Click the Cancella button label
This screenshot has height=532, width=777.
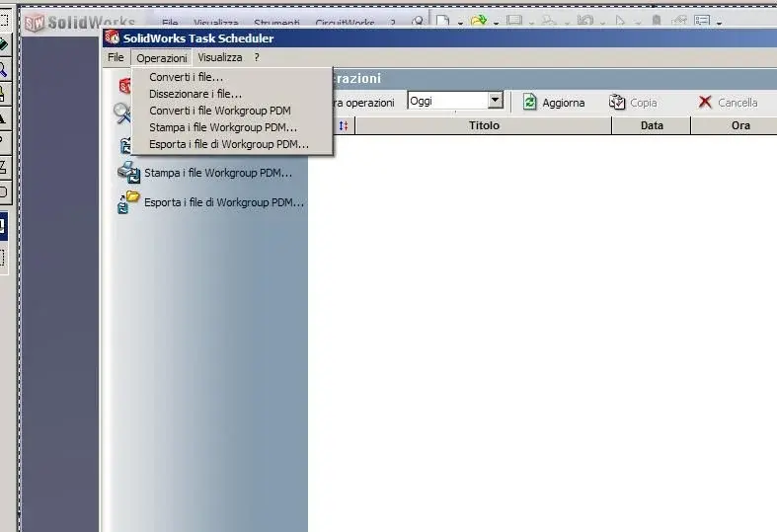pos(738,103)
